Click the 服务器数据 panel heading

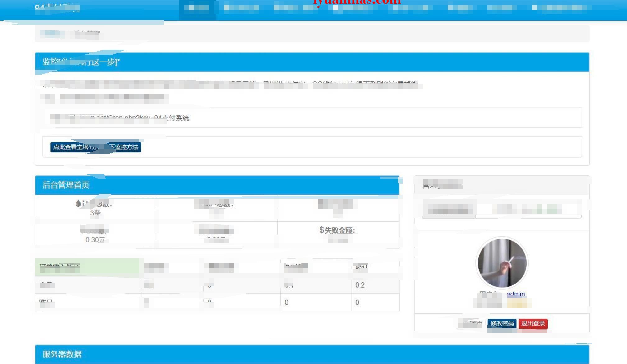[x=312, y=354]
